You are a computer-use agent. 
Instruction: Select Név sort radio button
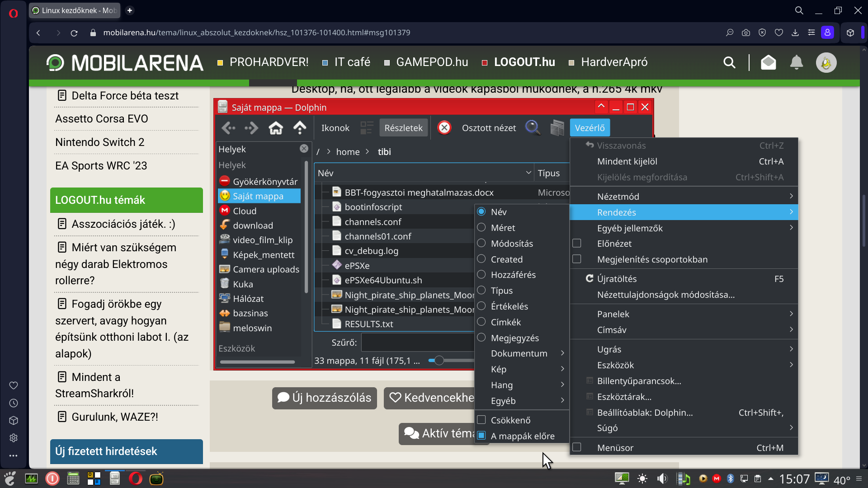tap(481, 212)
